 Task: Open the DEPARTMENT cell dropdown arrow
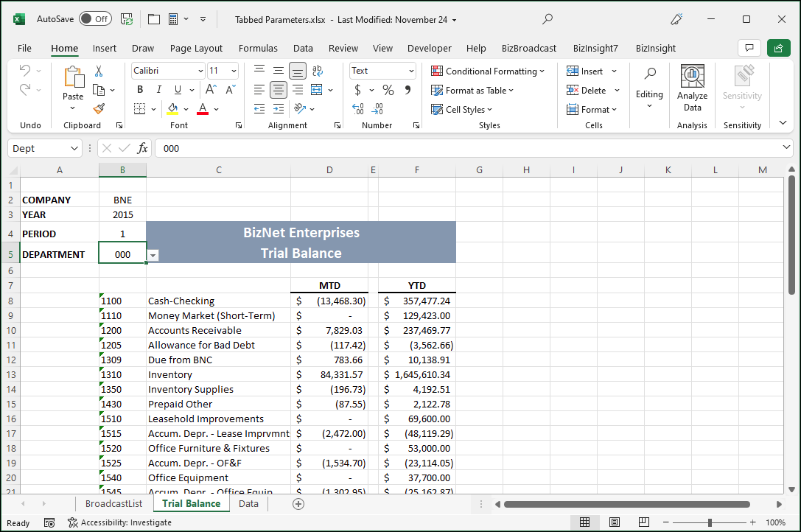[x=153, y=256]
